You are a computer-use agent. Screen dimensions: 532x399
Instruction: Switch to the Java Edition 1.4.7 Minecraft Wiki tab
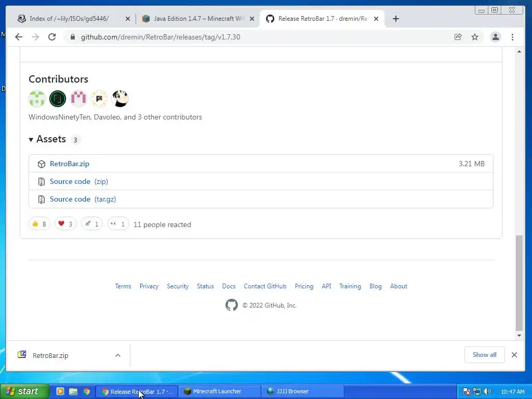tap(198, 19)
